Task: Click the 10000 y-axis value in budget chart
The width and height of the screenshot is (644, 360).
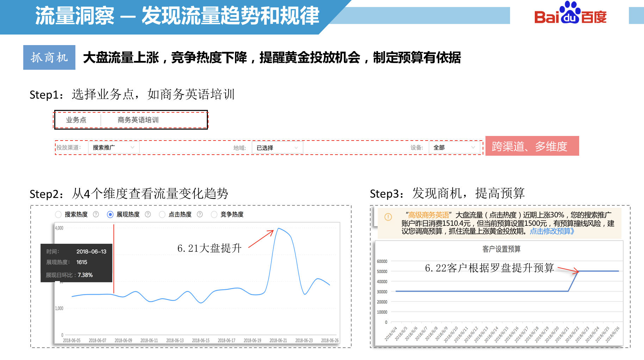Action: [x=382, y=312]
